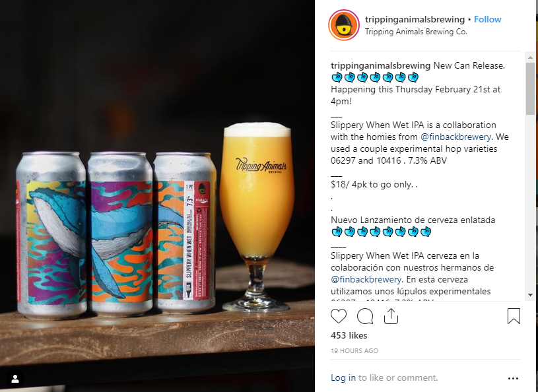This screenshot has width=538, height=392.
Task: Follow trippinganimalsbrewing
Action: click(487, 19)
